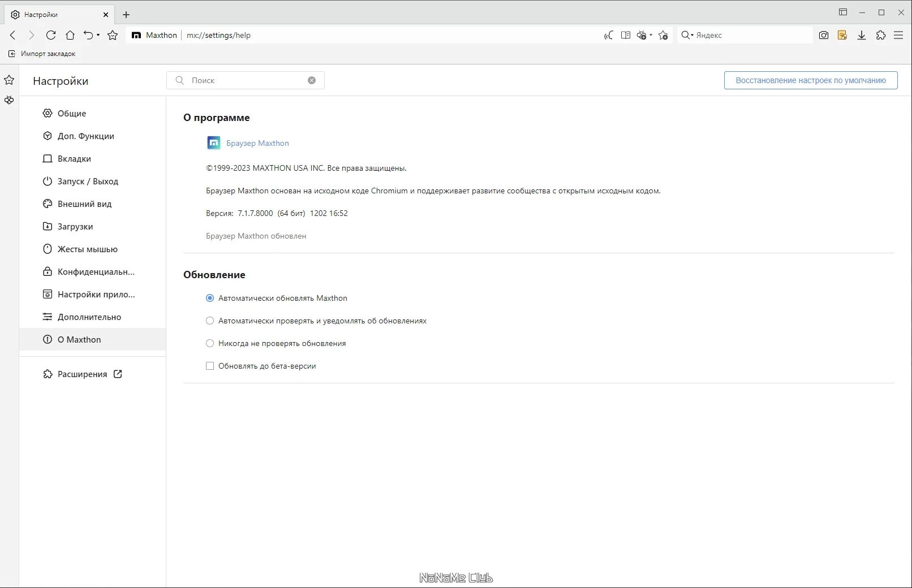Screen dimensions: 912x588
Task: Go to 'Жесты мышью' settings section
Action: coord(87,249)
